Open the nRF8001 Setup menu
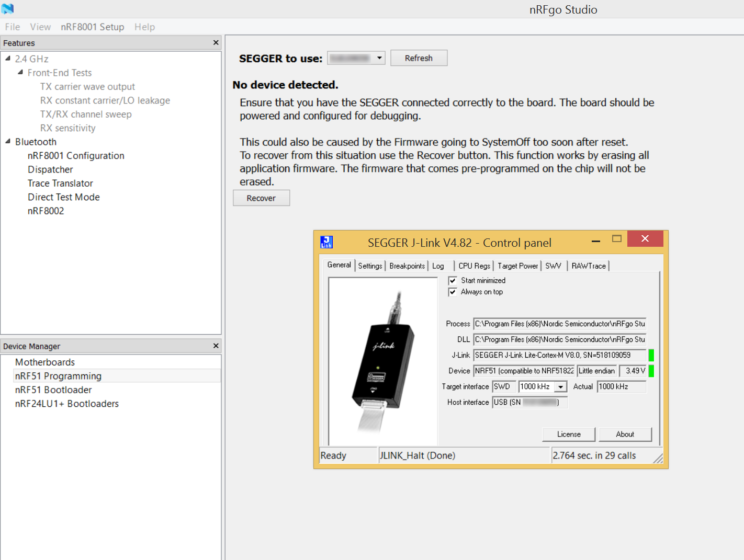This screenshot has height=560, width=744. pos(92,27)
